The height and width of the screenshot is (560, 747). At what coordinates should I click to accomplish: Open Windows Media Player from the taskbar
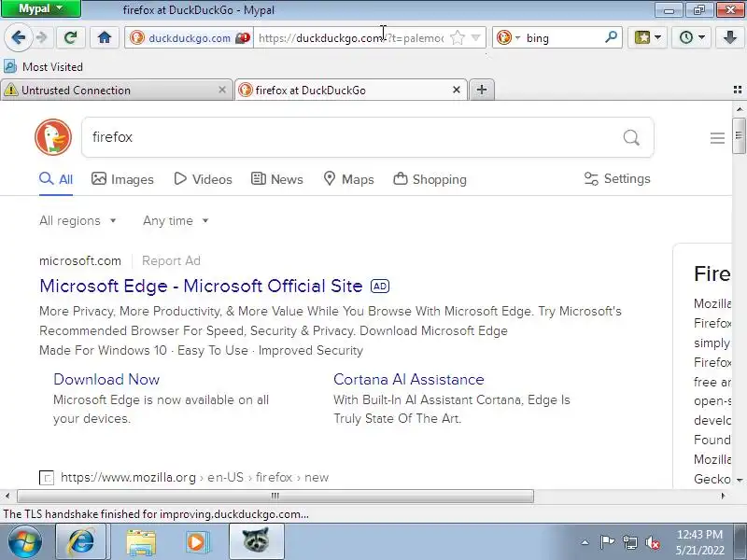[196, 542]
